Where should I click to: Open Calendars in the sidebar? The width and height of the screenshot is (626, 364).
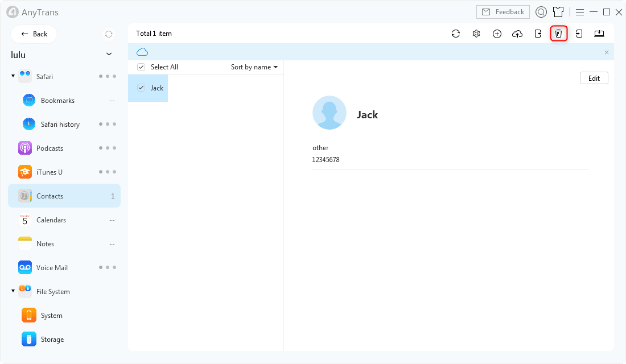click(51, 220)
